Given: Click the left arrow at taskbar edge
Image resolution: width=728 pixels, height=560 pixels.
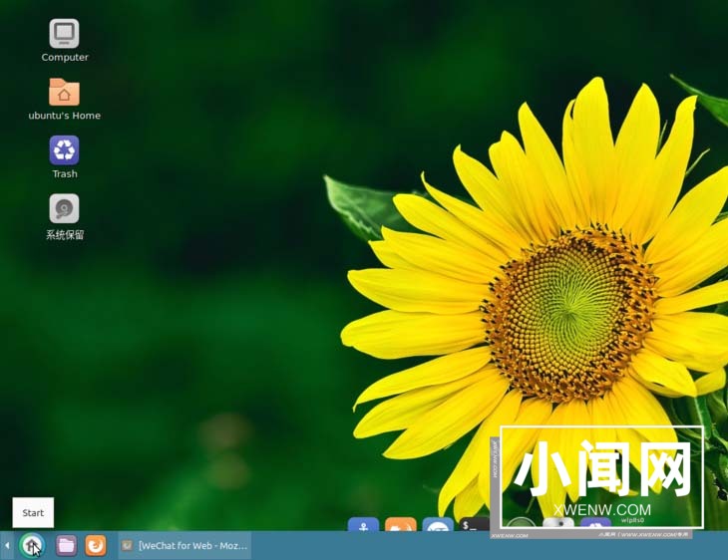Looking at the screenshot, I should (x=7, y=545).
